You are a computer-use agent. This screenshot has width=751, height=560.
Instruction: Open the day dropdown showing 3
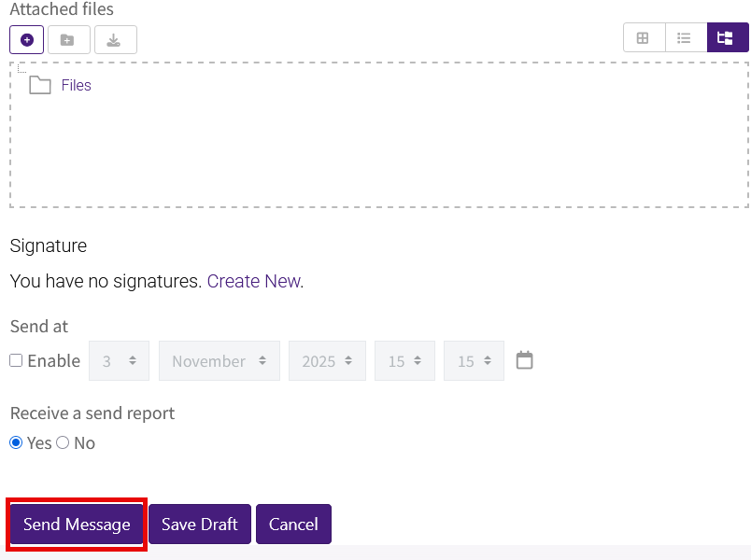point(119,361)
